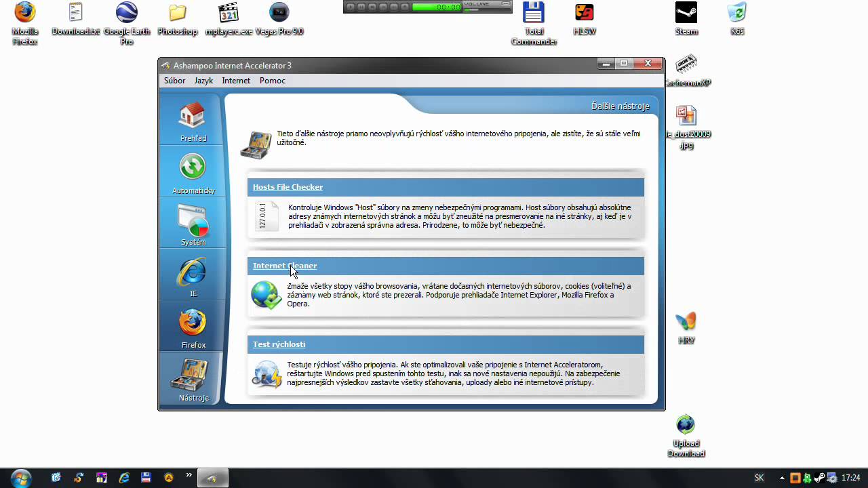The height and width of the screenshot is (488, 868).
Task: Open Internet Explorer from taskbar quick launch
Action: pos(124,478)
